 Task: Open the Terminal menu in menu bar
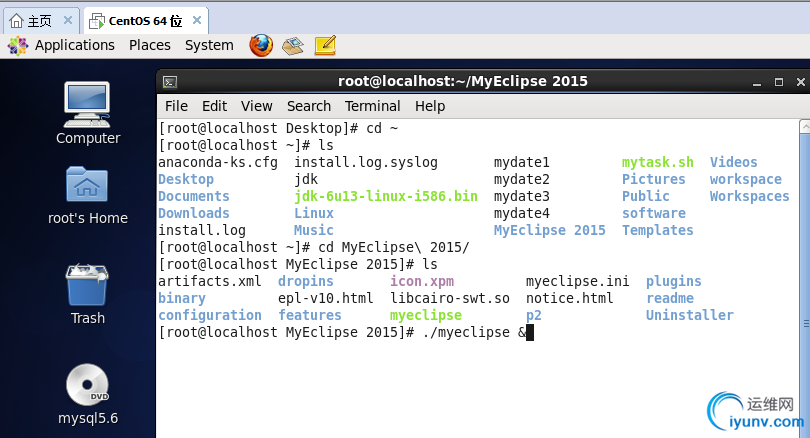[x=372, y=106]
